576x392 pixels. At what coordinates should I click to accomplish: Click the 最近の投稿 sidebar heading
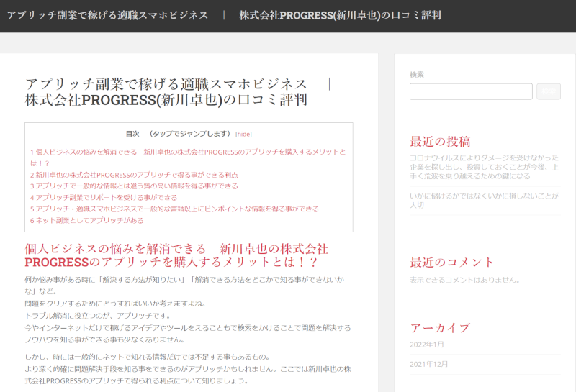[440, 141]
